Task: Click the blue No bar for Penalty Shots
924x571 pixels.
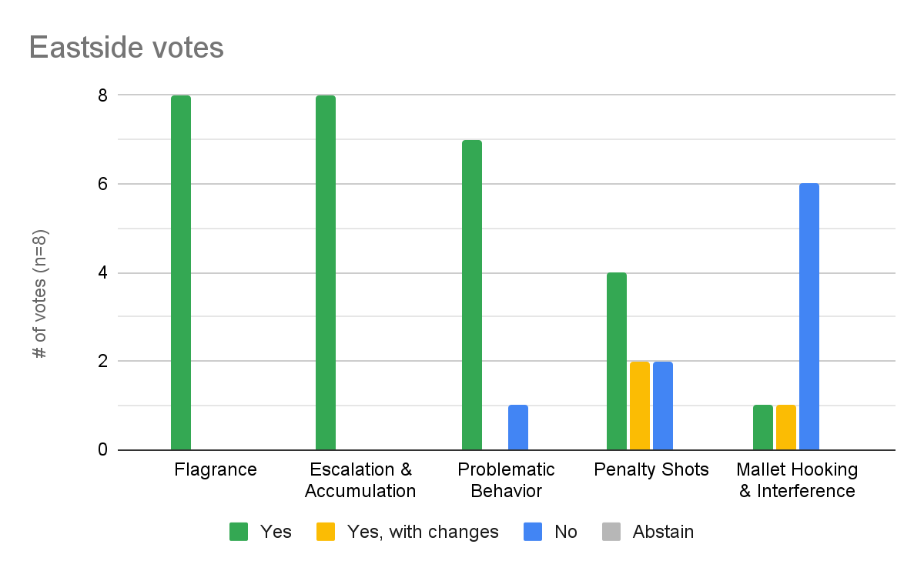Action: [x=663, y=406]
